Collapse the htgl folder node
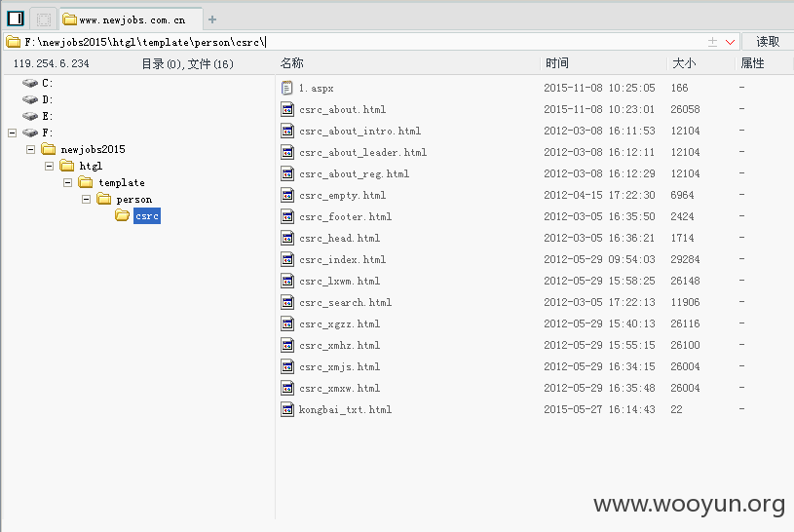This screenshot has height=532, width=794. [49, 167]
